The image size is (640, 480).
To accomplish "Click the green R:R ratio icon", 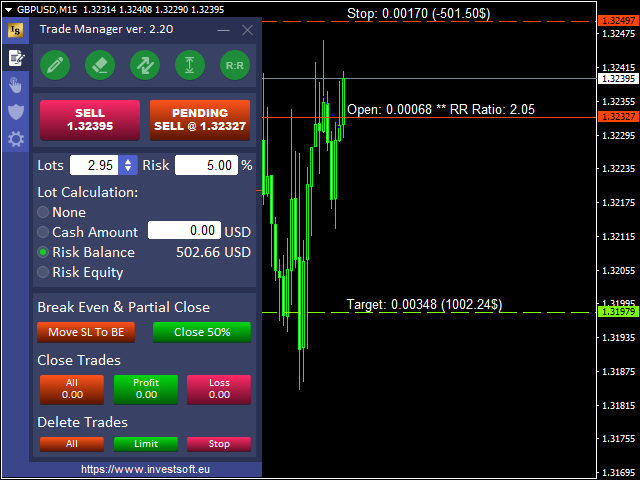I will [x=235, y=66].
